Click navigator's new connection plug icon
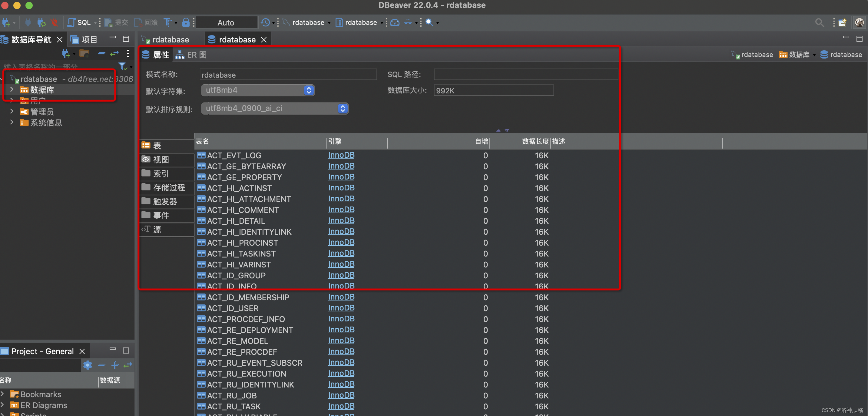Viewport: 868px width, 416px height. pyautogui.click(x=66, y=54)
